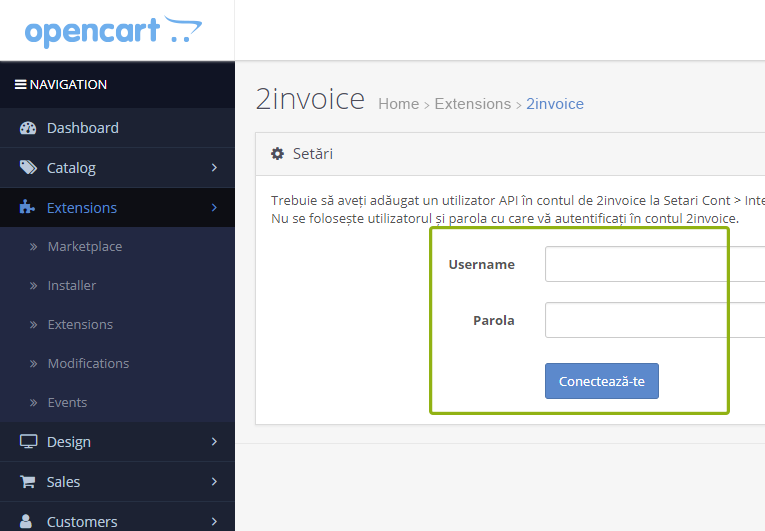Click the double-arrow icon beside Marketplace
Image resolution: width=765 pixels, height=531 pixels.
coord(33,246)
